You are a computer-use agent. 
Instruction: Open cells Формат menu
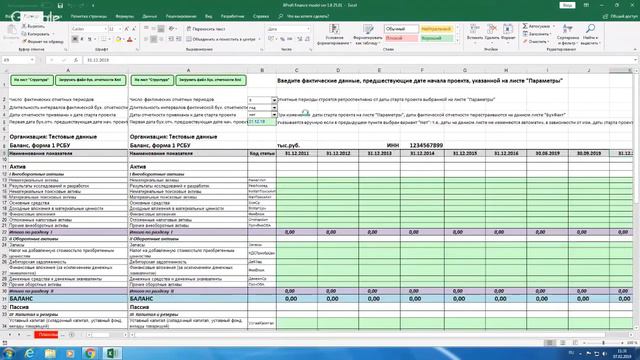tap(508, 33)
